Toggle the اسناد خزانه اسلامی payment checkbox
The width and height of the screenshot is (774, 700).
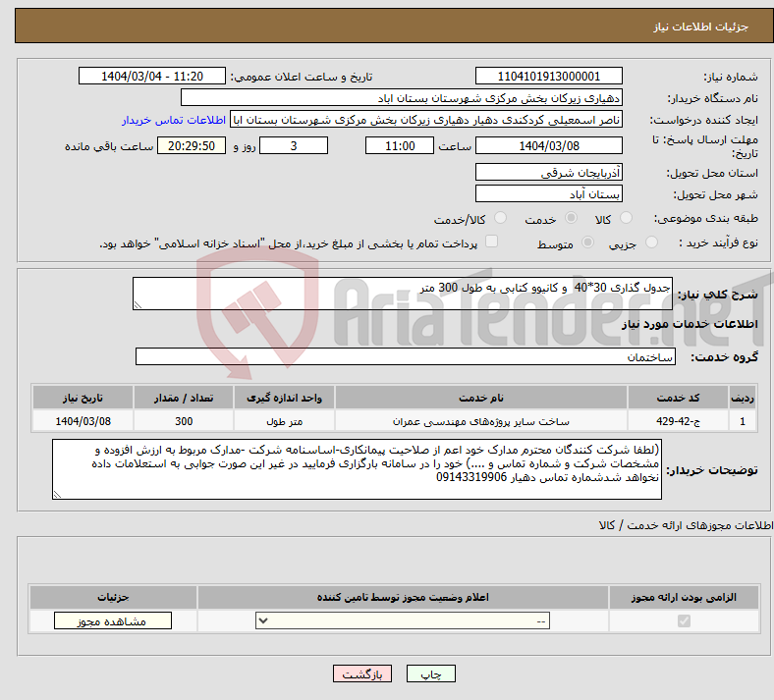[x=491, y=242]
